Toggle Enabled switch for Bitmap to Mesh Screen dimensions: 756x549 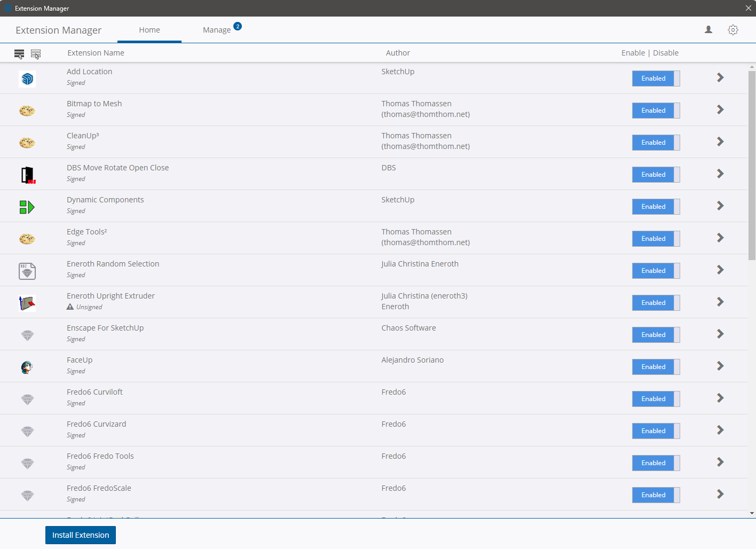656,111
